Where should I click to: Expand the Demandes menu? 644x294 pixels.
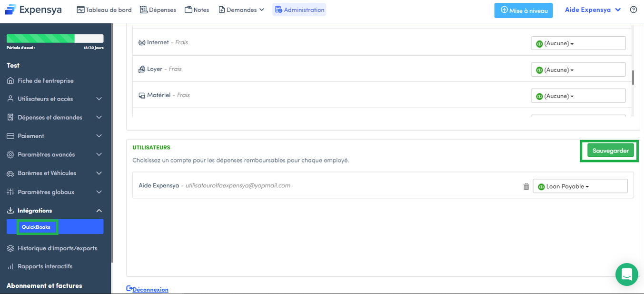coord(241,10)
